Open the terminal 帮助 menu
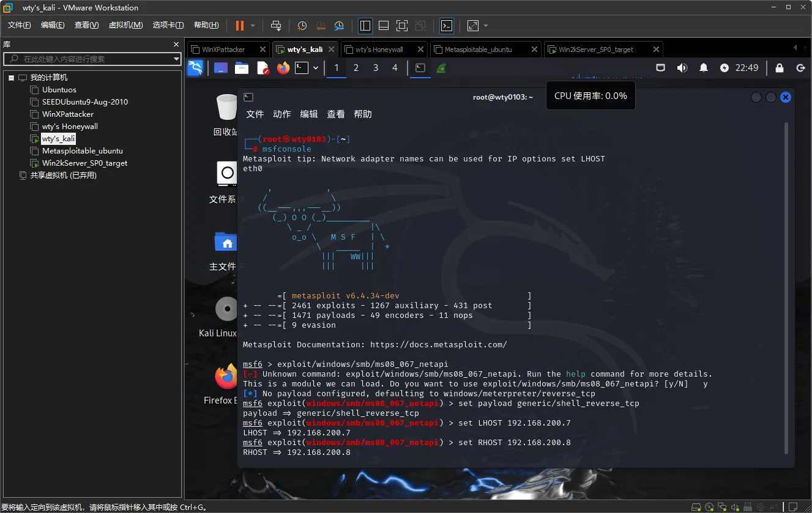This screenshot has height=513, width=812. (362, 114)
